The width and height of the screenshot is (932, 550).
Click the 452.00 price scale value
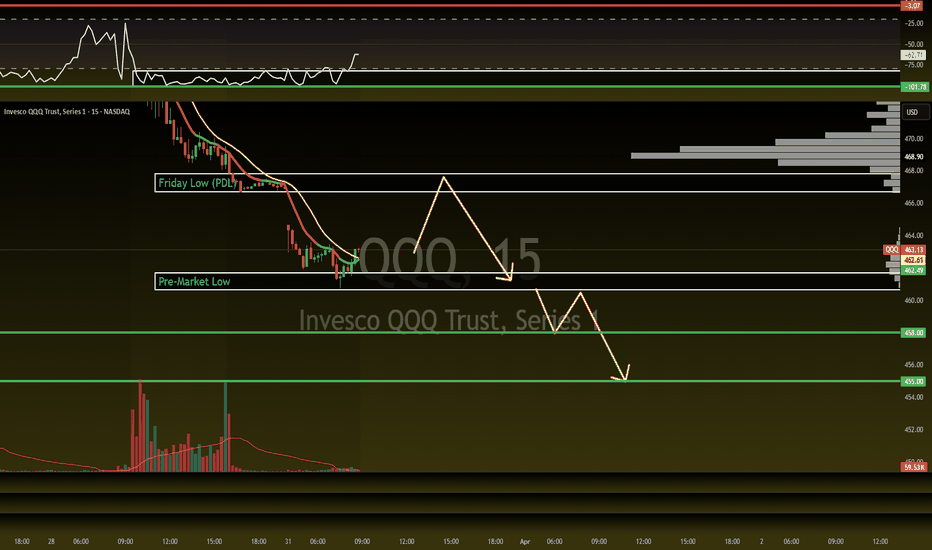pyautogui.click(x=914, y=429)
